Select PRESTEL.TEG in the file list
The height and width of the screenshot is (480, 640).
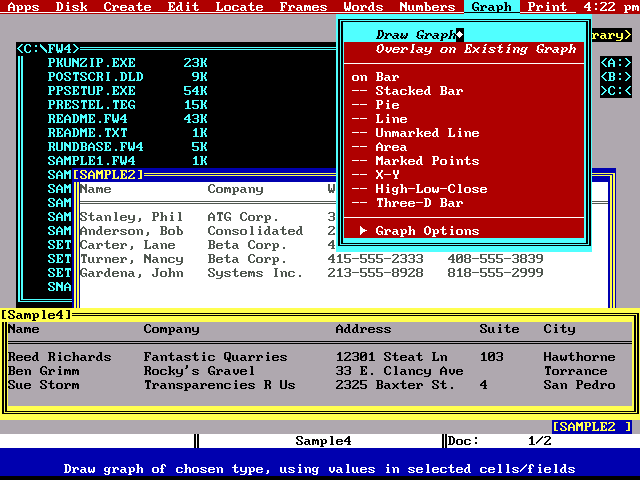(x=91, y=105)
